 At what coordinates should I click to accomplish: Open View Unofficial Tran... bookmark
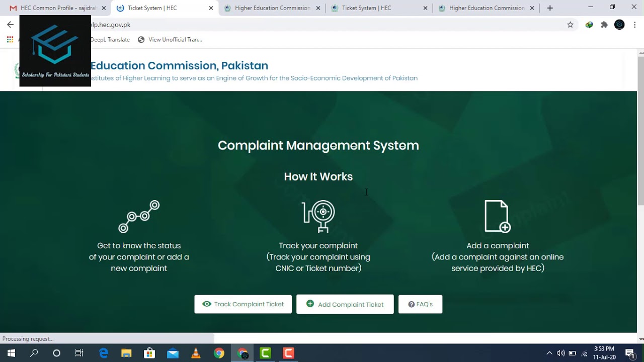click(x=170, y=40)
